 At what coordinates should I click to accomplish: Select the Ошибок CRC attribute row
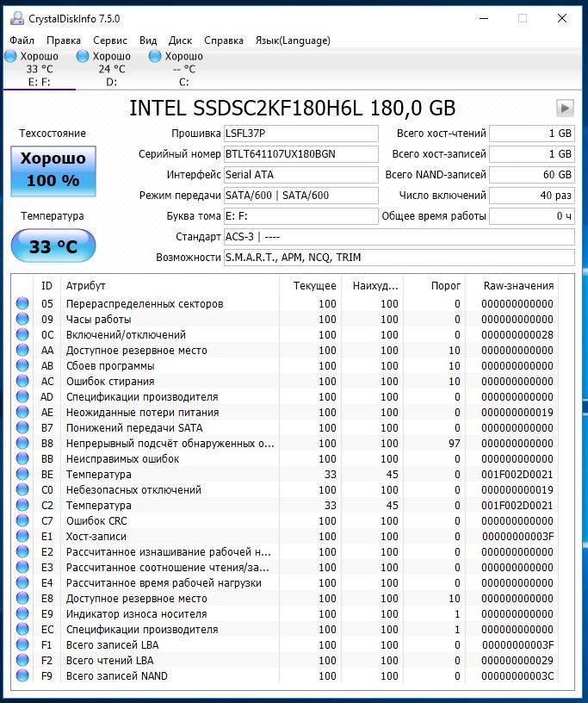(x=286, y=520)
